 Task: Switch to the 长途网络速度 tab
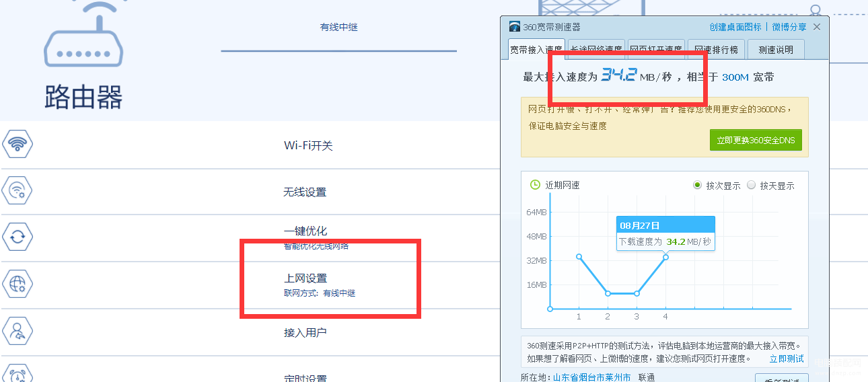pos(596,49)
